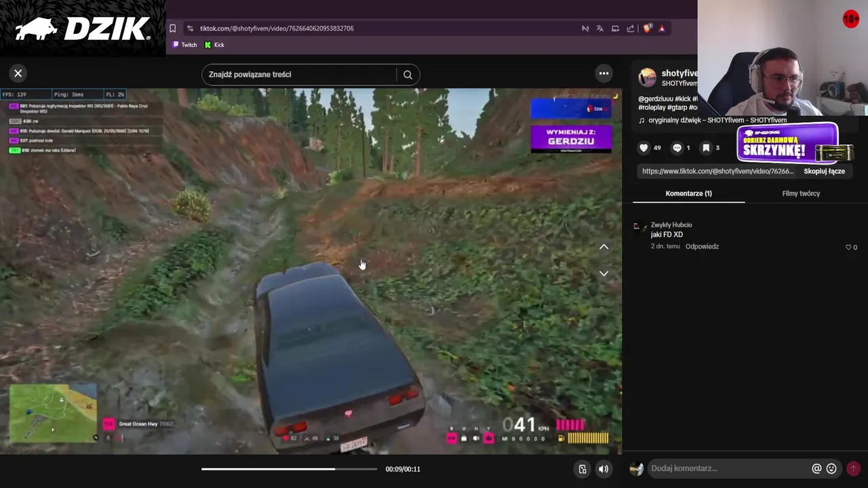Click the crossed-out N icon in address bar
This screenshot has height=488, width=868.
point(585,28)
